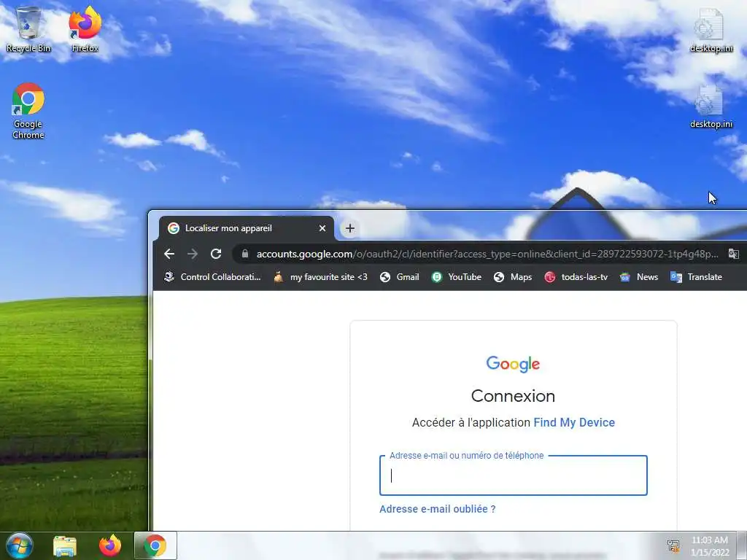Screen dimensions: 747x560
Task: Click Chrome's back arrow
Action: click(x=169, y=254)
